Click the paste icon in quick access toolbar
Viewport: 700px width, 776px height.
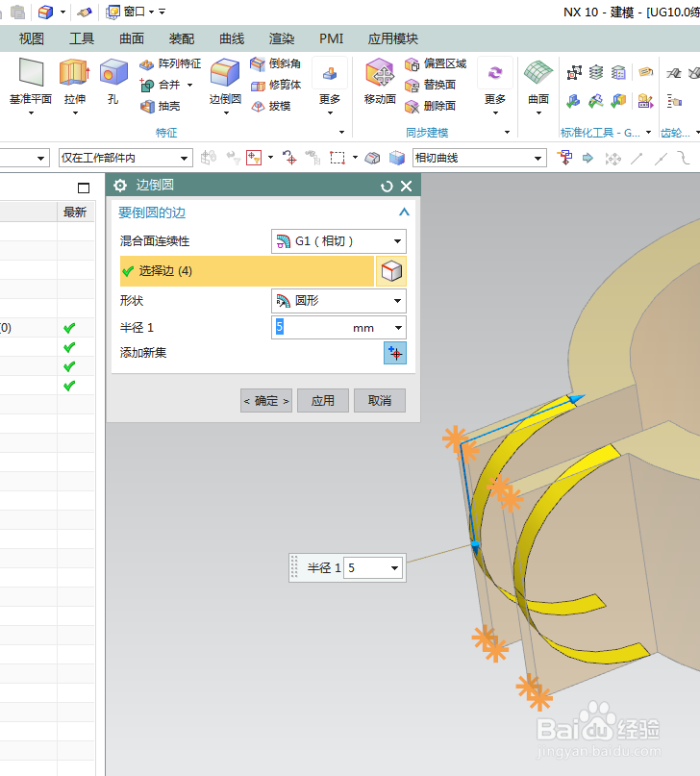[18, 12]
